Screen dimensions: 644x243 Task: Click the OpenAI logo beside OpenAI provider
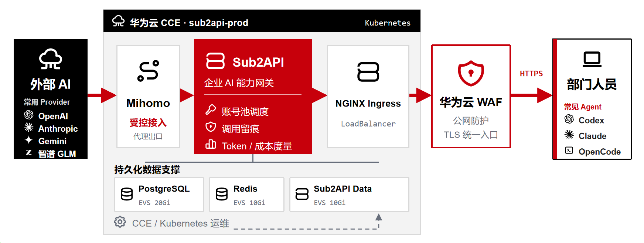point(29,115)
